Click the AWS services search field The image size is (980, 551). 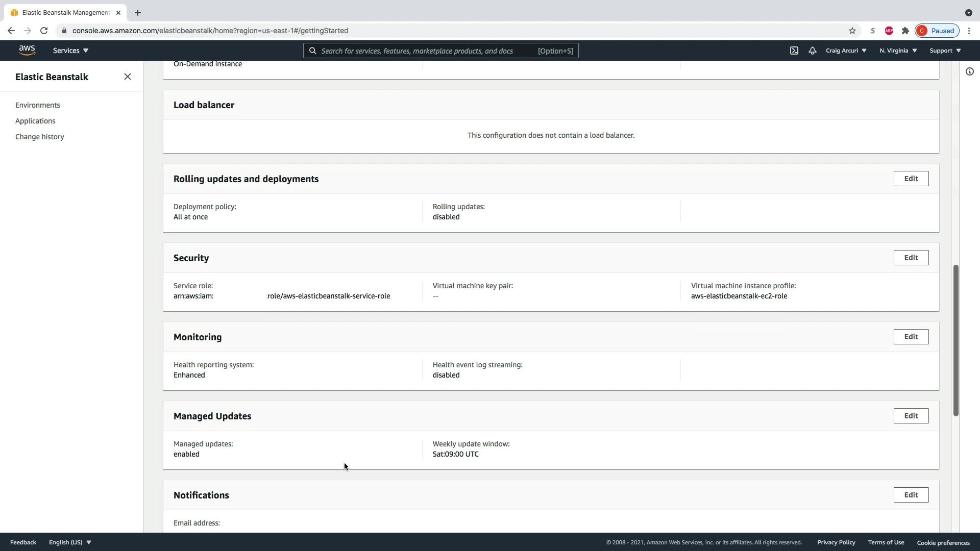(424, 51)
